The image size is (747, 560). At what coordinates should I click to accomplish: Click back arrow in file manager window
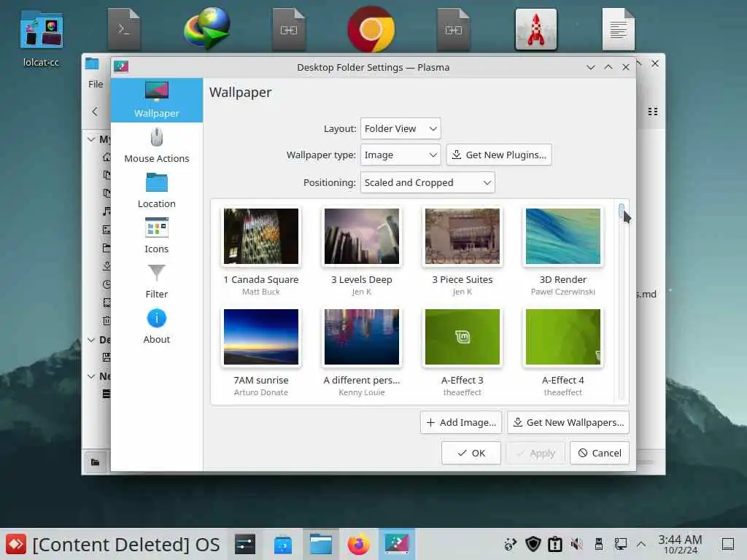tap(95, 112)
